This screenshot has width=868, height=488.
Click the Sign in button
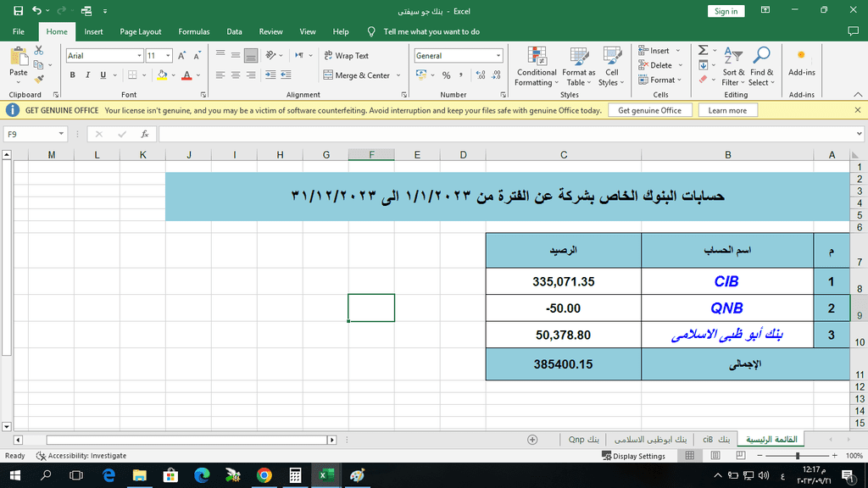(726, 11)
